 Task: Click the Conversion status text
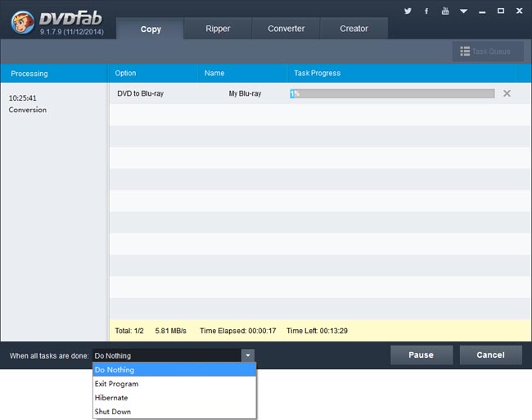(x=28, y=110)
